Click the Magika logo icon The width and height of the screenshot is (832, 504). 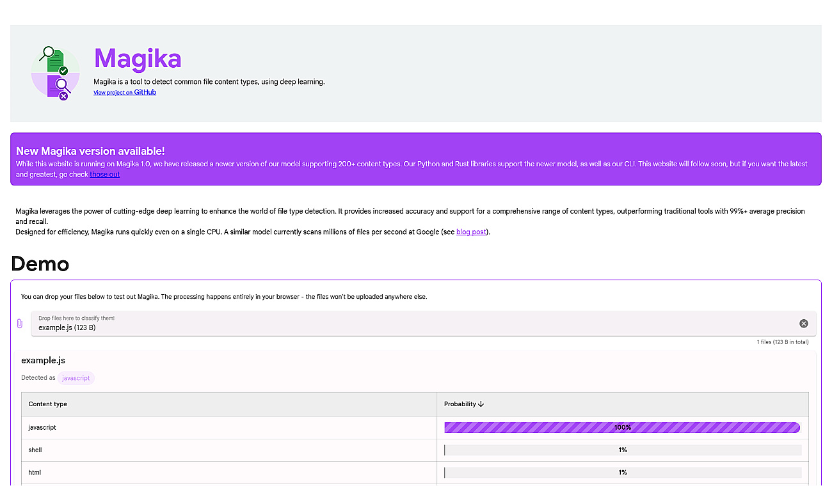click(55, 73)
